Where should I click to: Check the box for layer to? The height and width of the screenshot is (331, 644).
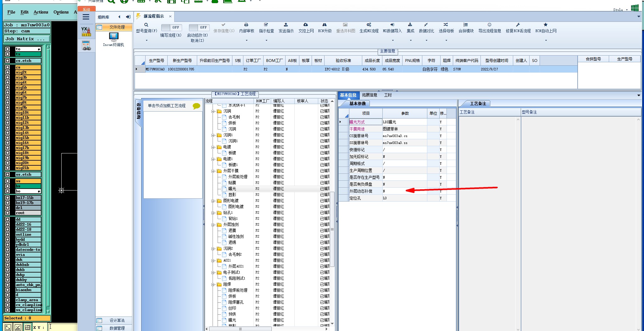(8, 49)
